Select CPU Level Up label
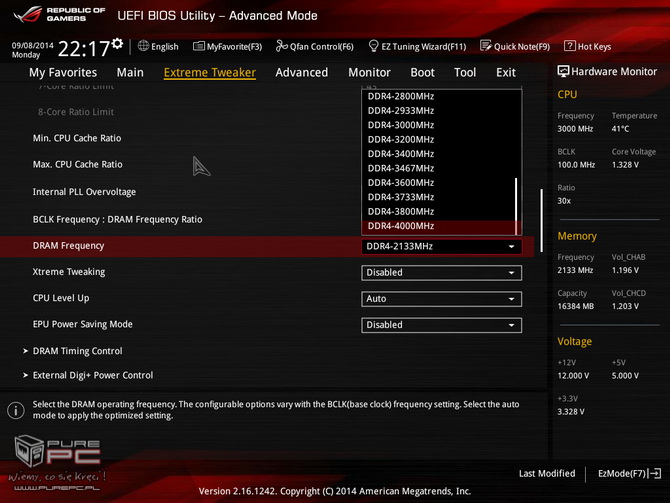The image size is (670, 503). (x=61, y=298)
